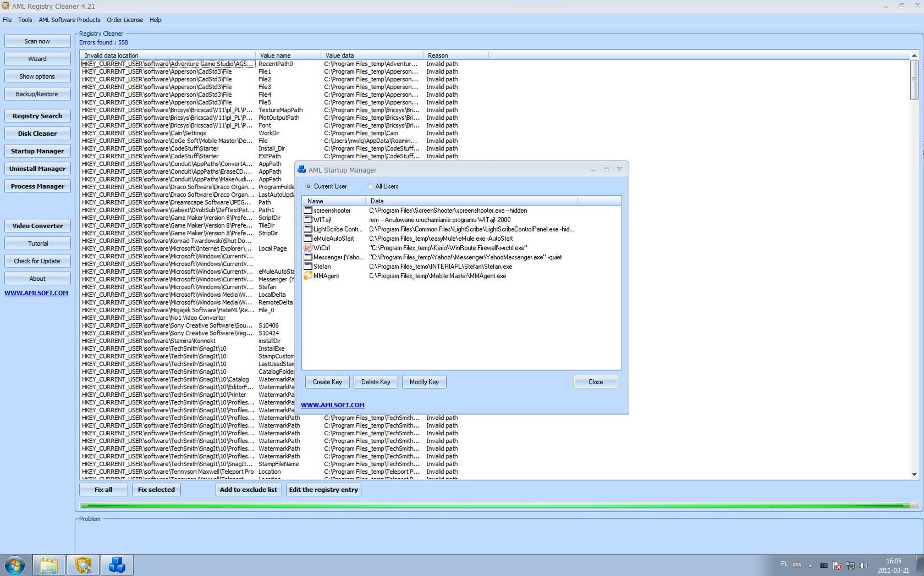This screenshot has height=576, width=924.
Task: Sort by Reason column header
Action: (456, 56)
